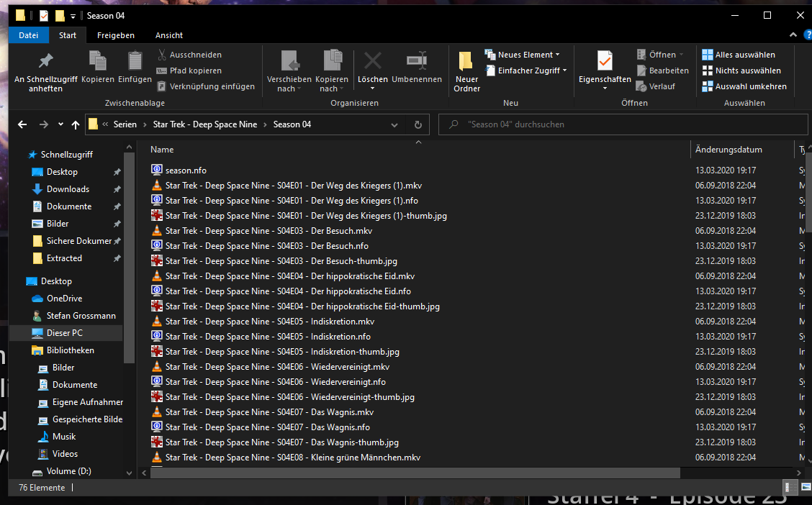
Task: Click Nichts auswählen
Action: [x=741, y=70]
